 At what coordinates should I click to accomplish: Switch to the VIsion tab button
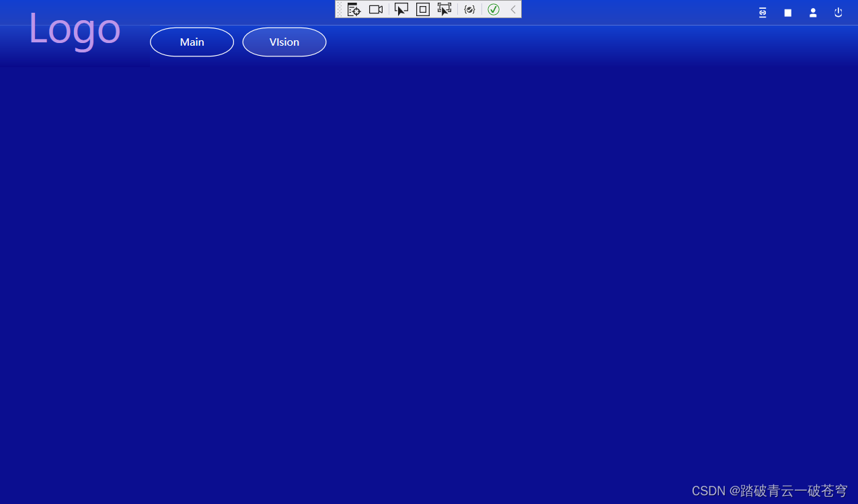tap(284, 42)
